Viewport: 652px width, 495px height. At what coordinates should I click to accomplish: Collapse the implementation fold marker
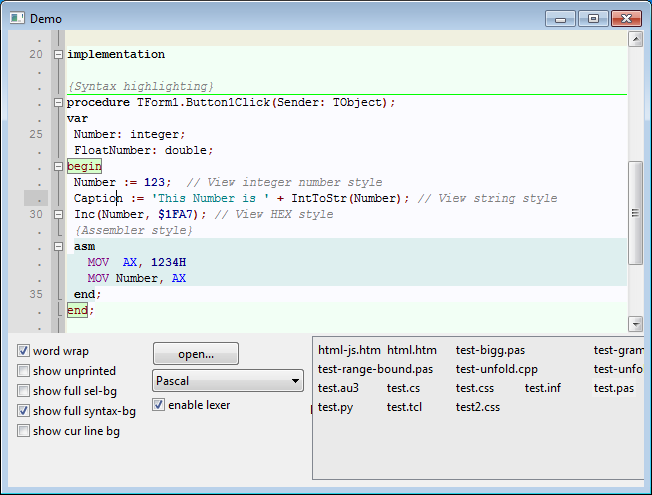coord(58,55)
